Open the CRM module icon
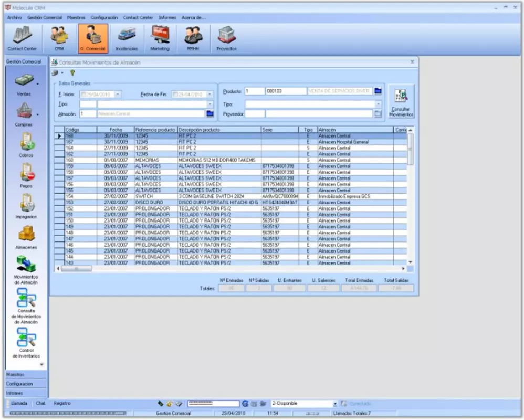Screen dimensions: 524x420 click(x=59, y=38)
